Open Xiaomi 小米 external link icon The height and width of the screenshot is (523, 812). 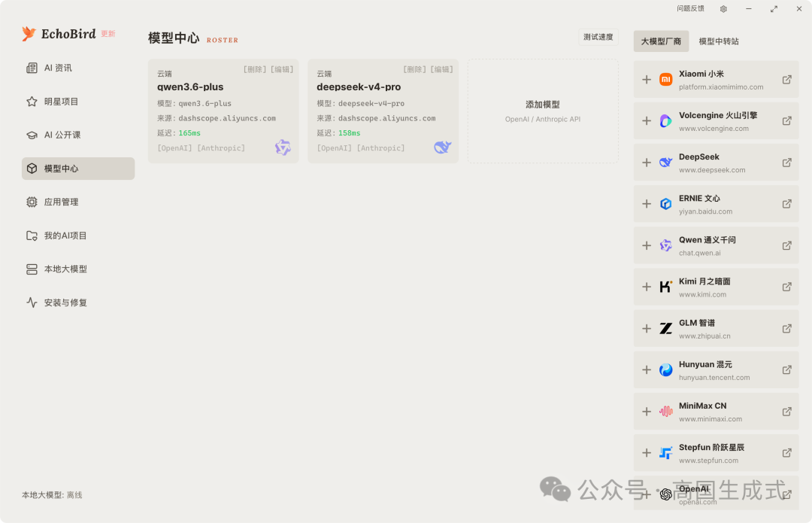click(786, 79)
